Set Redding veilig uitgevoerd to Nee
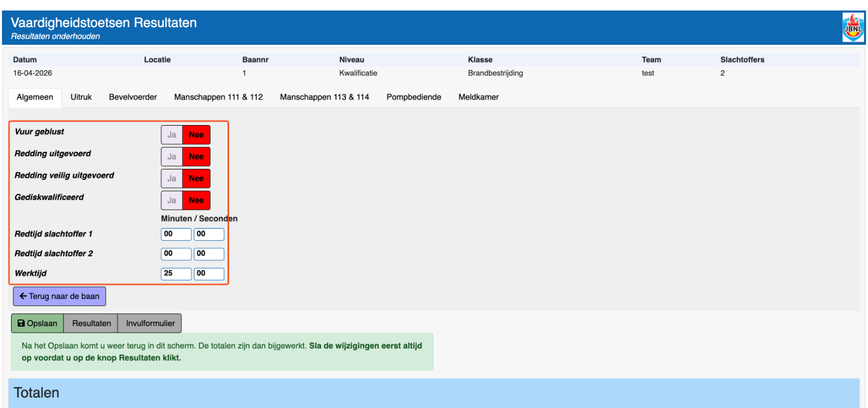This screenshot has height=408, width=868. 197,178
